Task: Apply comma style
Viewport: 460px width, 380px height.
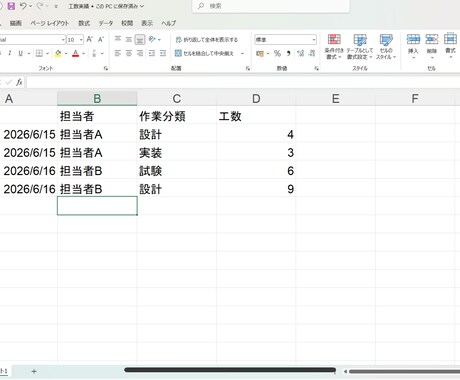Action: click(x=289, y=53)
